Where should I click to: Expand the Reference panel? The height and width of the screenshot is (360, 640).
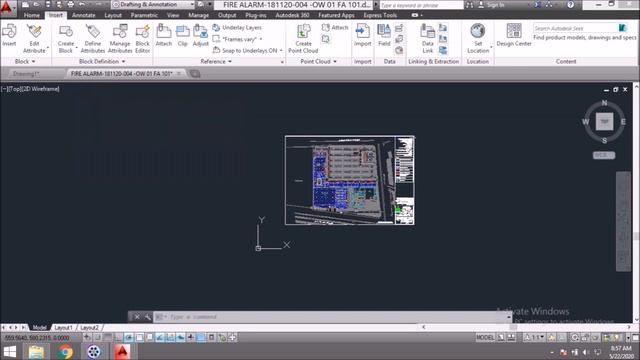pos(216,61)
